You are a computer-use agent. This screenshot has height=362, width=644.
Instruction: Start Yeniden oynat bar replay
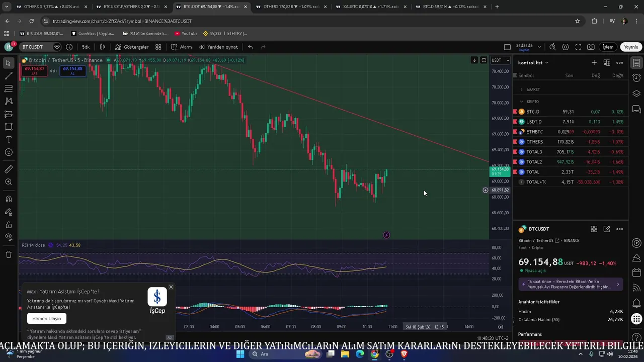[218, 47]
